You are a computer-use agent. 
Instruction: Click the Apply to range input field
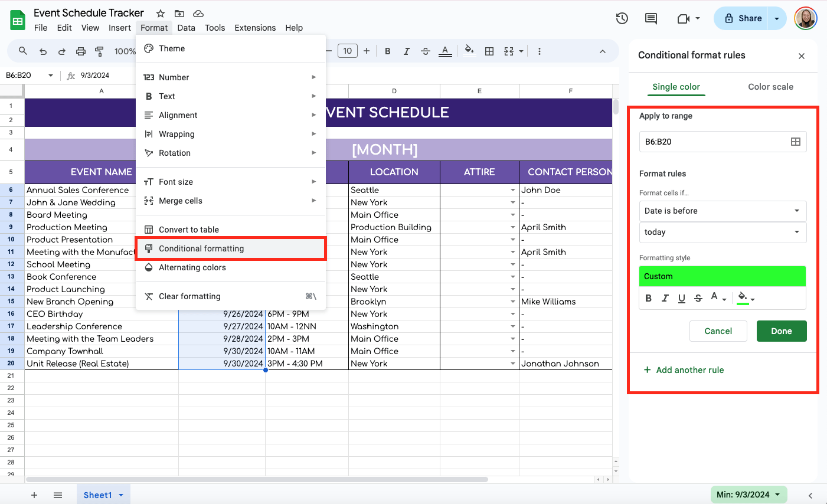[x=723, y=142]
